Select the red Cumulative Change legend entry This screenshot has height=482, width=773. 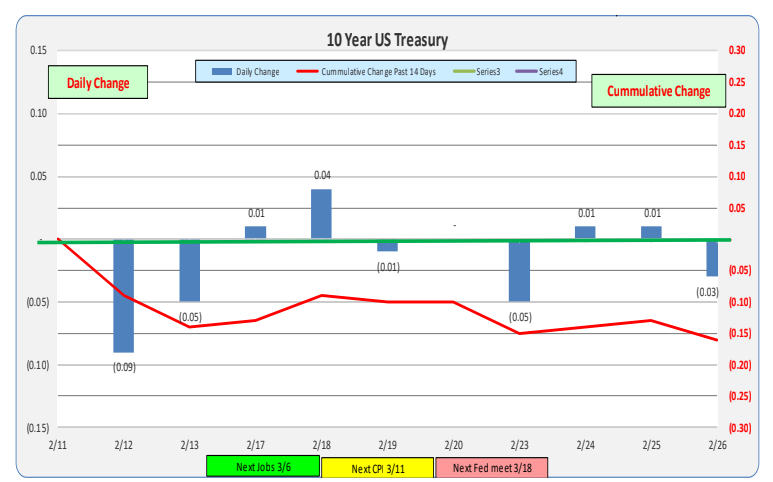pos(368,72)
